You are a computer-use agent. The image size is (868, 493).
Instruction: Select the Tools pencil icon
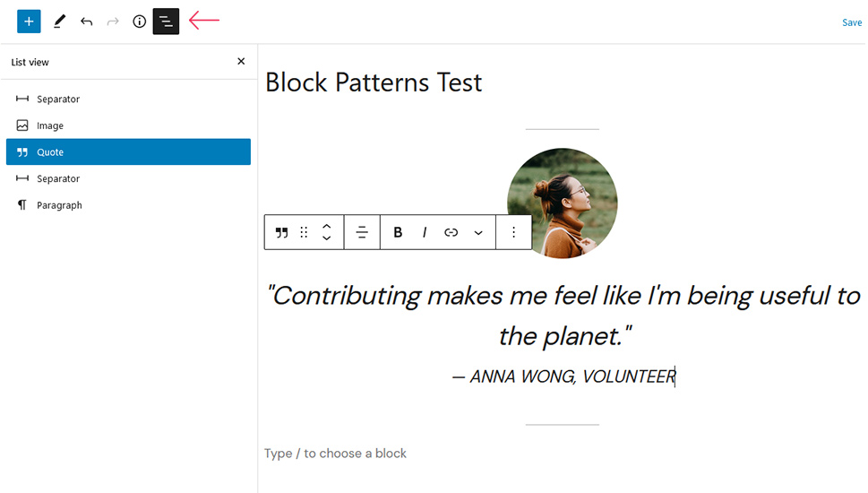click(x=59, y=22)
